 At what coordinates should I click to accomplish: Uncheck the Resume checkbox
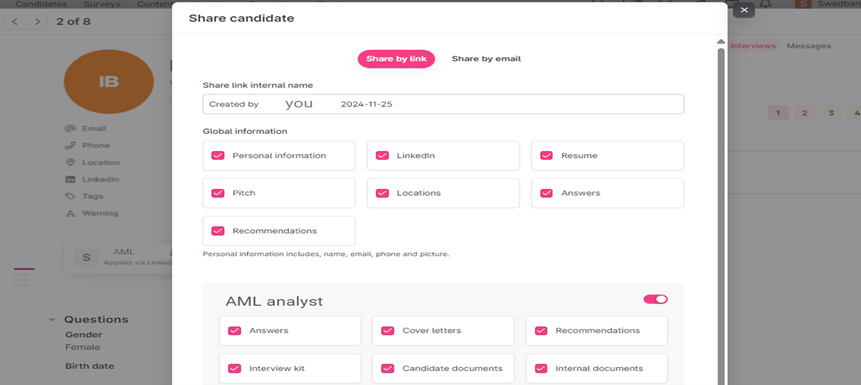(546, 155)
